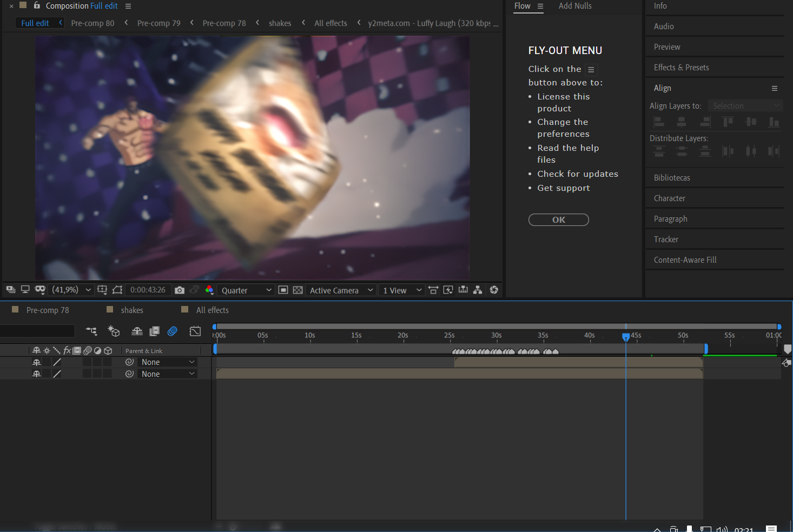Screen dimensions: 793x532
Task: Toggle Hide Shy Layers in timeline
Action: pyautogui.click(x=137, y=331)
